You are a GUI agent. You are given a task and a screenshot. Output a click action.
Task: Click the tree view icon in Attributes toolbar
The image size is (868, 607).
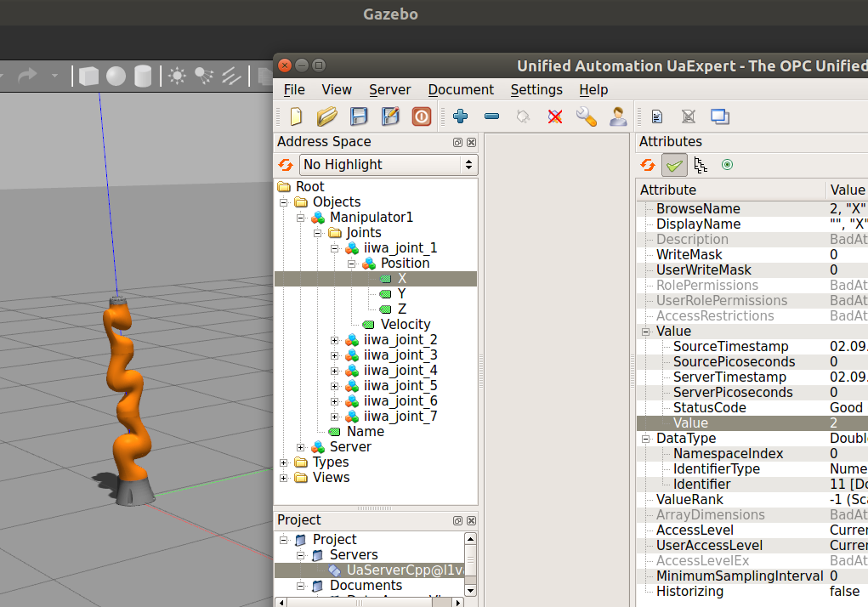701,165
